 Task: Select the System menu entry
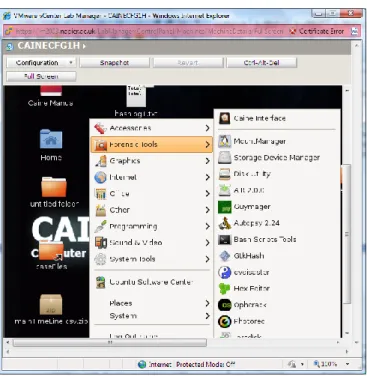click(152, 316)
